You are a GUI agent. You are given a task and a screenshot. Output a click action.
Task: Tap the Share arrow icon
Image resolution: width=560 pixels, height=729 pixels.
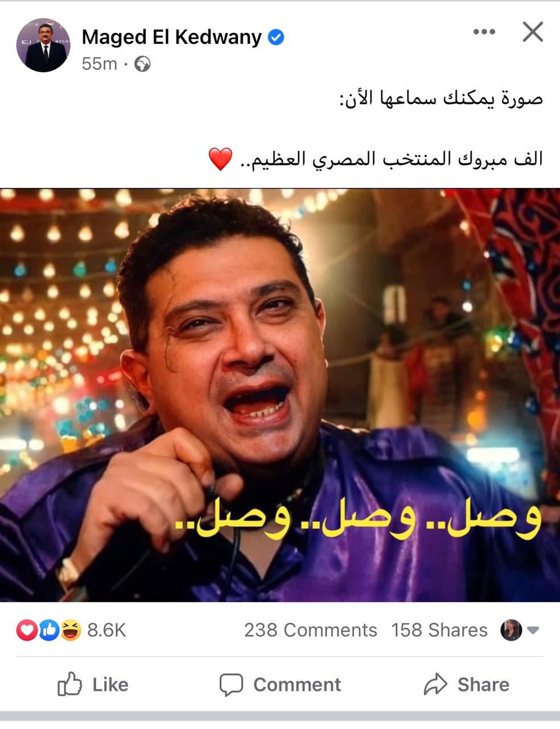[x=436, y=684]
